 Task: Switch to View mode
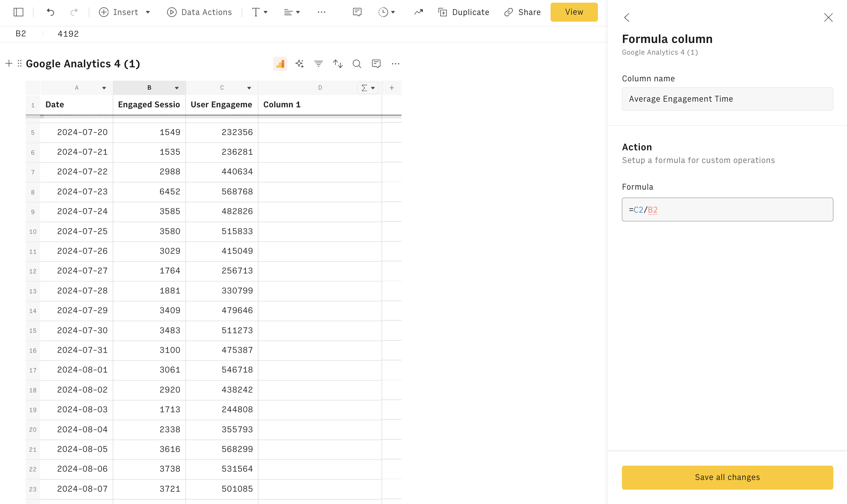574,12
